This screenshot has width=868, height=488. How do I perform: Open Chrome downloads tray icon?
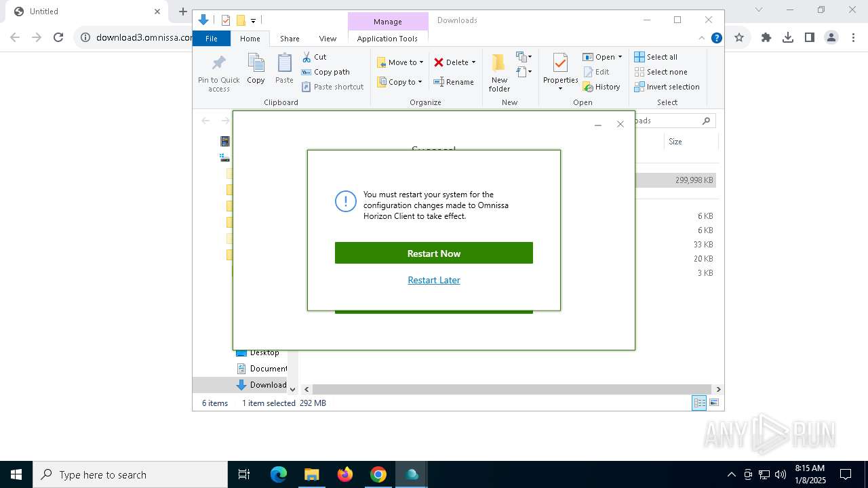788,37
